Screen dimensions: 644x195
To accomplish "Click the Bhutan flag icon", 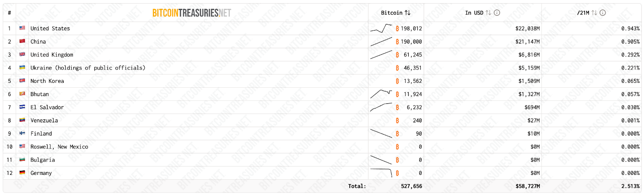I will coord(22,94).
